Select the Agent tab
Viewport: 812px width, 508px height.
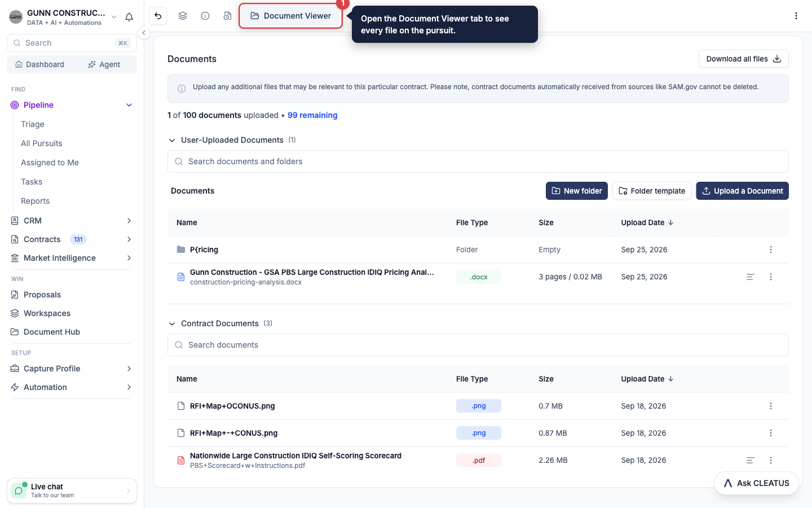tap(104, 64)
